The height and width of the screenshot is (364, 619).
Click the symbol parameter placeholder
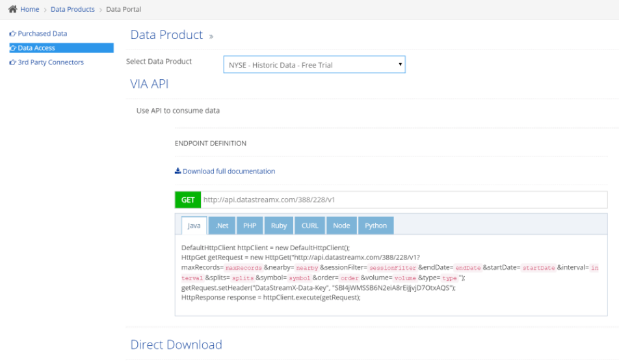300,278
